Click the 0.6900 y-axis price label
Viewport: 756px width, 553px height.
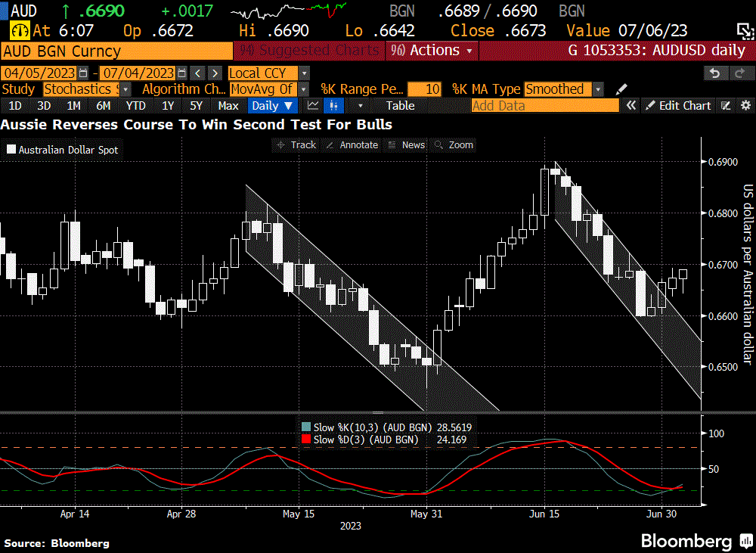pos(723,162)
